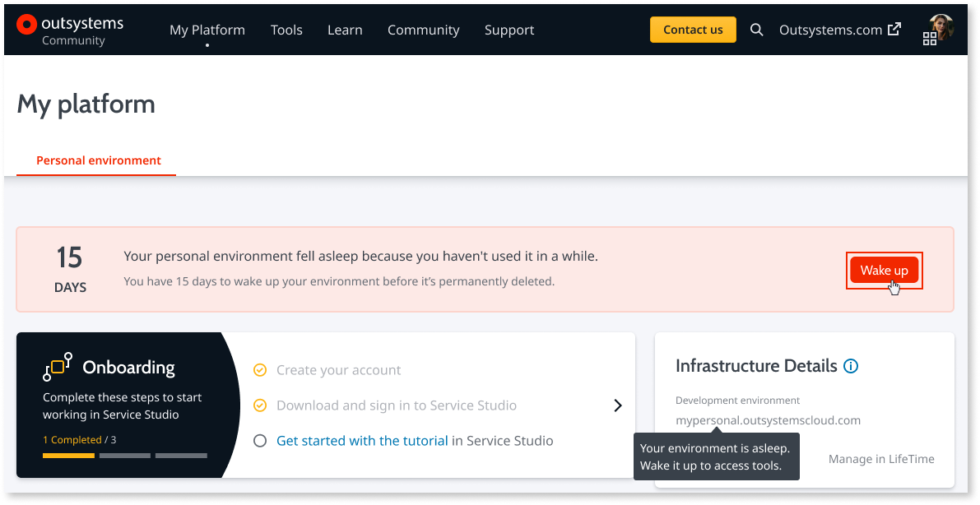
Task: Open Get started with the tutorial link
Action: (362, 441)
